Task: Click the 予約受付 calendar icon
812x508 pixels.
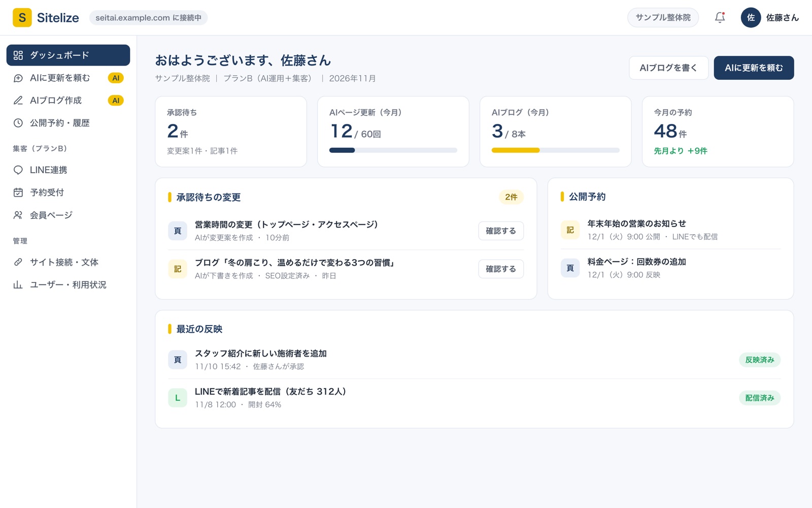Action: 18,193
